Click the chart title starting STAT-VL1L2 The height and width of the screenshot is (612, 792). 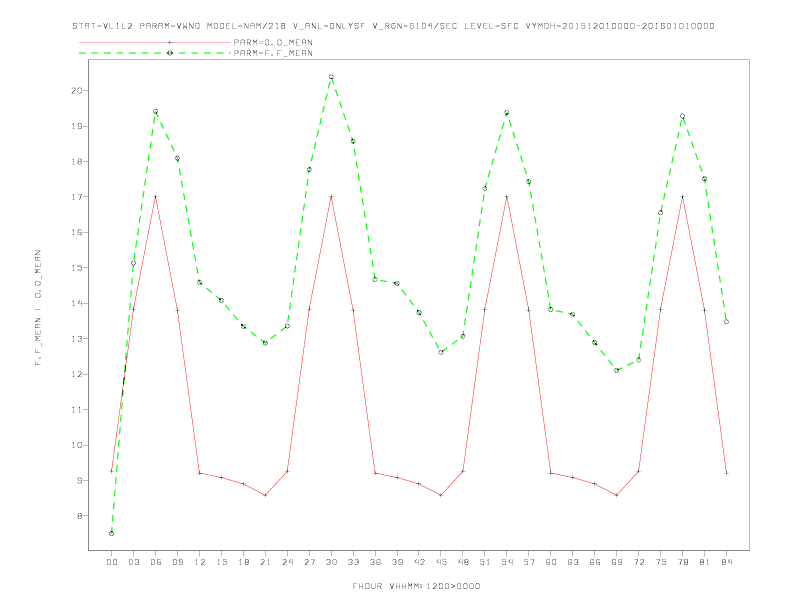click(x=393, y=26)
